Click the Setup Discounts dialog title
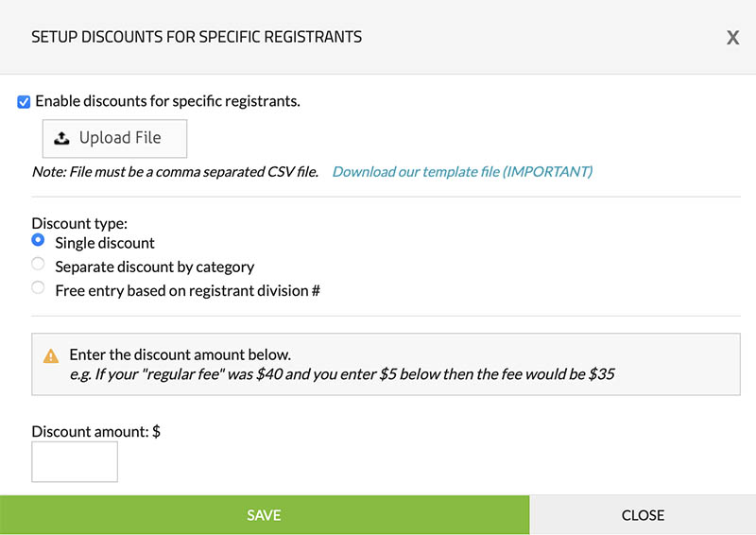This screenshot has width=756, height=535. click(197, 37)
